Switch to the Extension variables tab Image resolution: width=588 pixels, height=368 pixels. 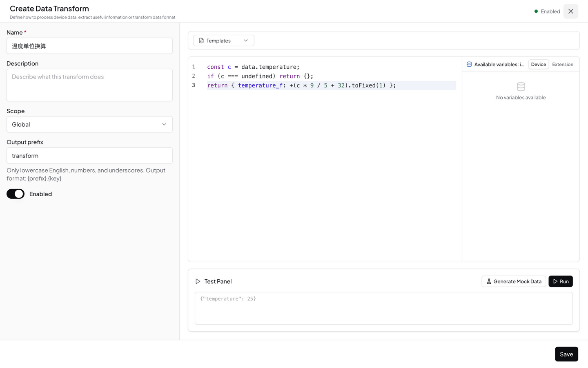tap(563, 64)
